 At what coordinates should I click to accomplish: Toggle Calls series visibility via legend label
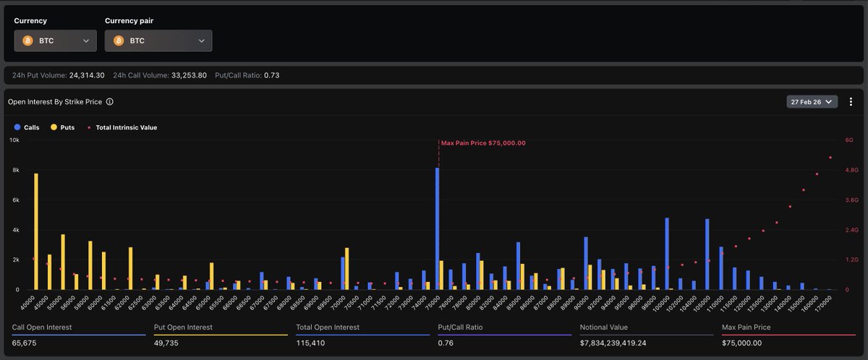coord(32,127)
